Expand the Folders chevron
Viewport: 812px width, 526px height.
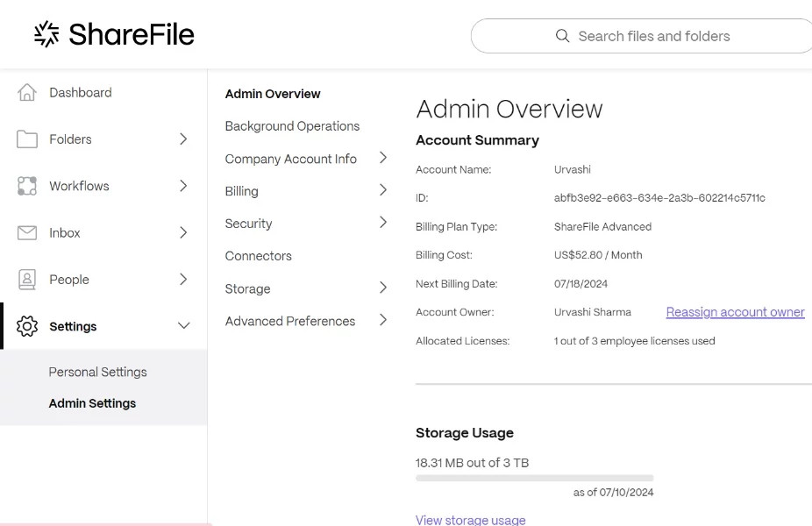(183, 139)
